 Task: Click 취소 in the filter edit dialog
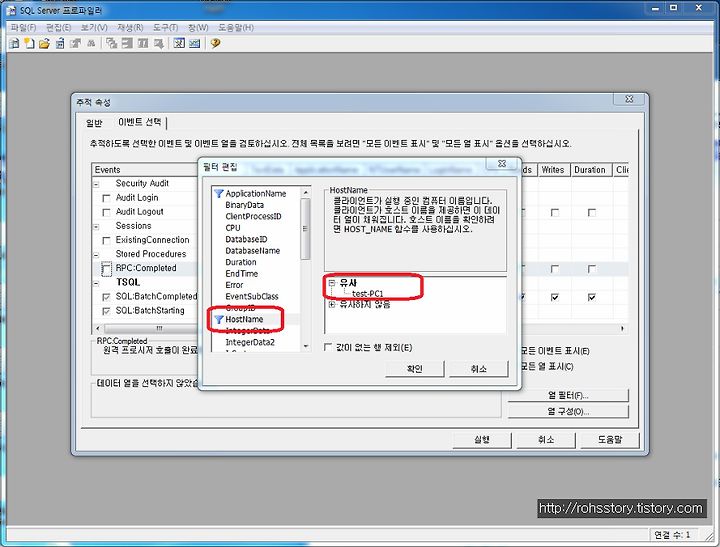coord(478,369)
